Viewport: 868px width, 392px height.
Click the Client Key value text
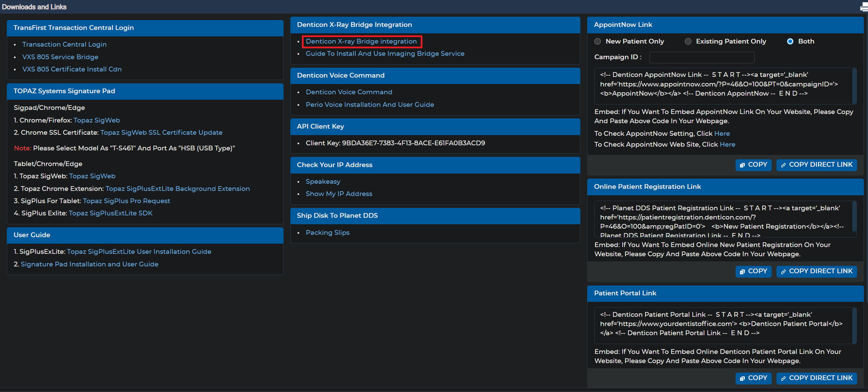pyautogui.click(x=413, y=143)
